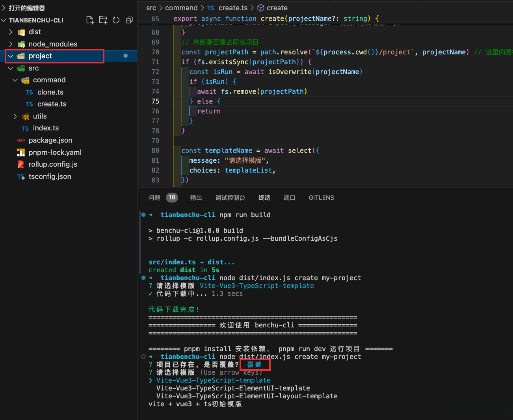The height and width of the screenshot is (420, 513).
Task: Open tsconfig.json from the explorer
Action: [x=50, y=177]
